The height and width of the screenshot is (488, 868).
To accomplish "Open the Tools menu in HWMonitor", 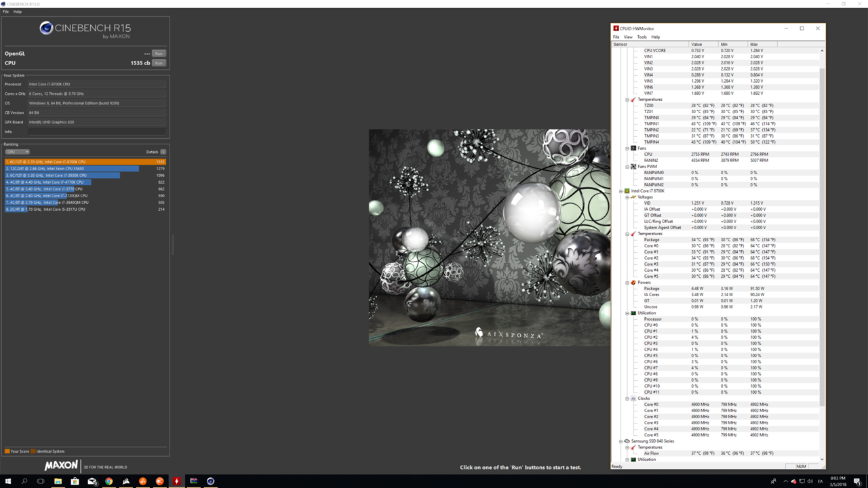I will [642, 37].
